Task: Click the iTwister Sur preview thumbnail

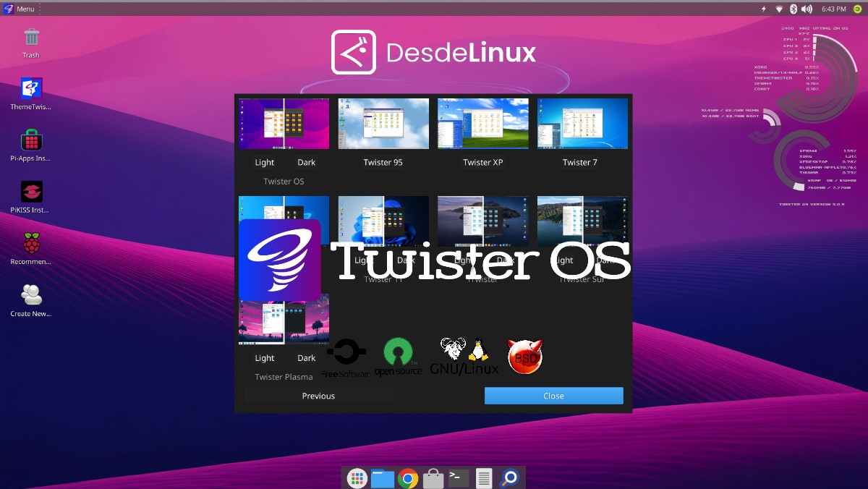Action: [583, 221]
